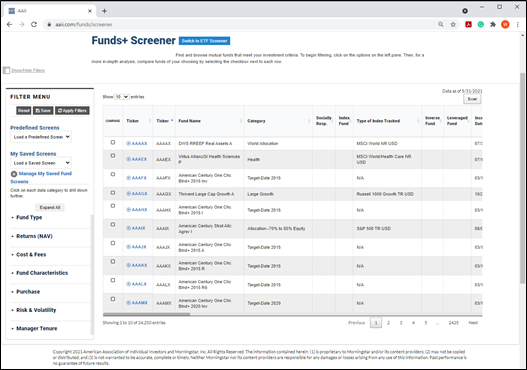Image resolution: width=527 pixels, height=370 pixels.
Task: Click the forward navigation arrow
Action: point(22,25)
